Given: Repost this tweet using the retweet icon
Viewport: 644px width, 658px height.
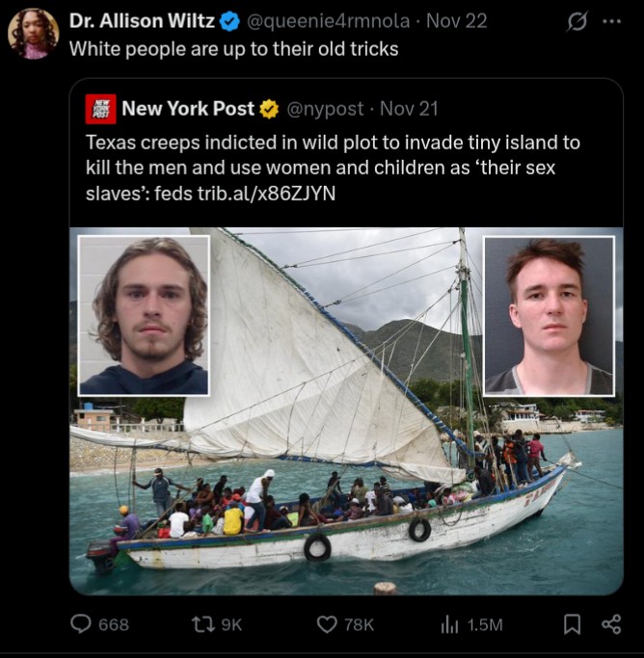Looking at the screenshot, I should pos(203,624).
